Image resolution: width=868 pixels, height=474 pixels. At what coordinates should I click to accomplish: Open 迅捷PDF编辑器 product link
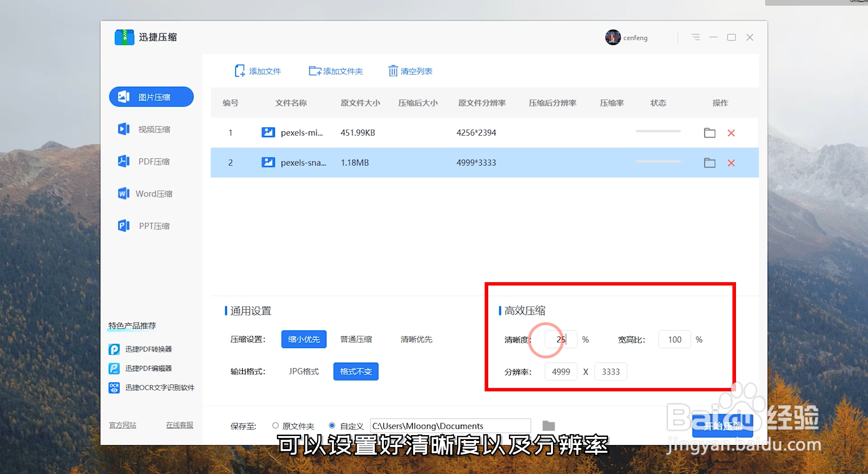click(x=148, y=368)
